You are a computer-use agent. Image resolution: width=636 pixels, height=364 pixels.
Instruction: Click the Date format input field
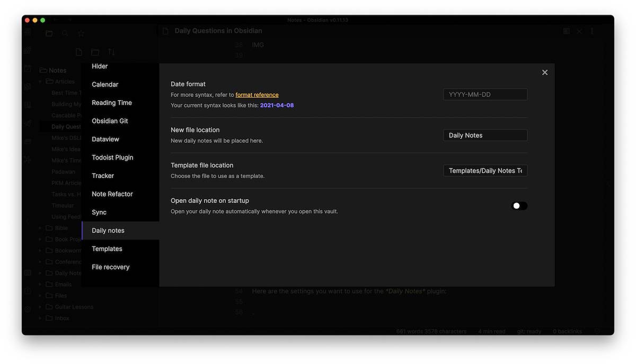point(485,94)
